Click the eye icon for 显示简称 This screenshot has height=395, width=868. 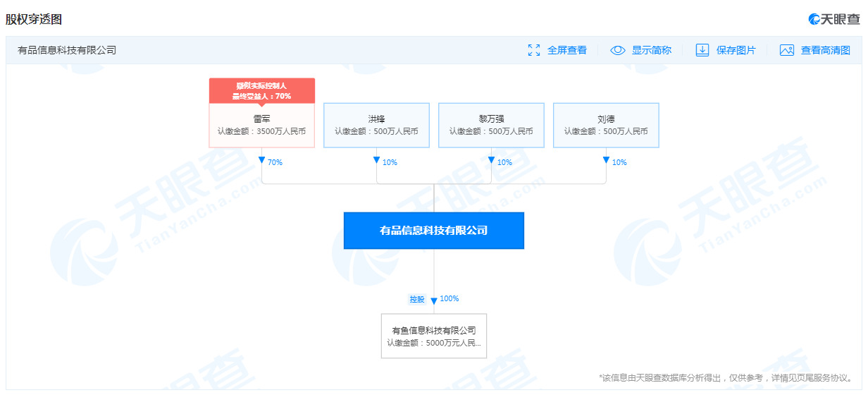[x=618, y=50]
